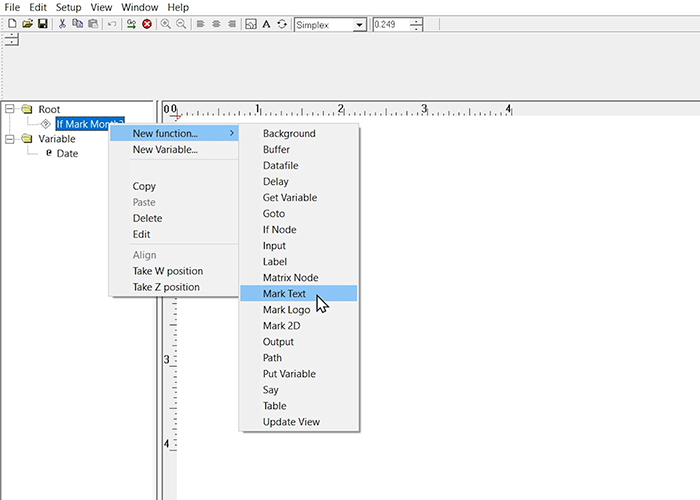Choose Take W position
This screenshot has height=500, width=700.
pos(174,271)
